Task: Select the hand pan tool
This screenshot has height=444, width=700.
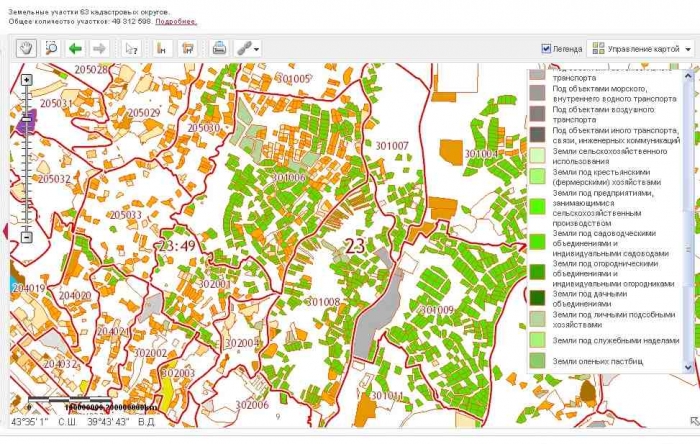Action: click(27, 48)
